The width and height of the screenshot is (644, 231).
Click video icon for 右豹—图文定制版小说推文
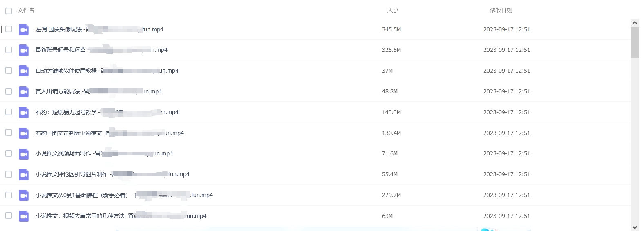[x=24, y=133]
